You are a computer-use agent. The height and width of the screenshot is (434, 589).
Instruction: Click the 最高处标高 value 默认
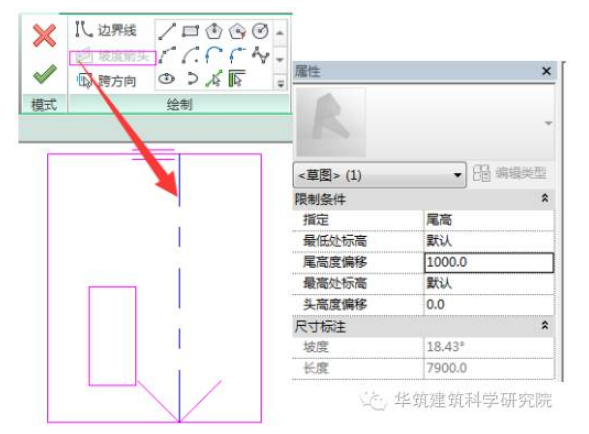(489, 283)
